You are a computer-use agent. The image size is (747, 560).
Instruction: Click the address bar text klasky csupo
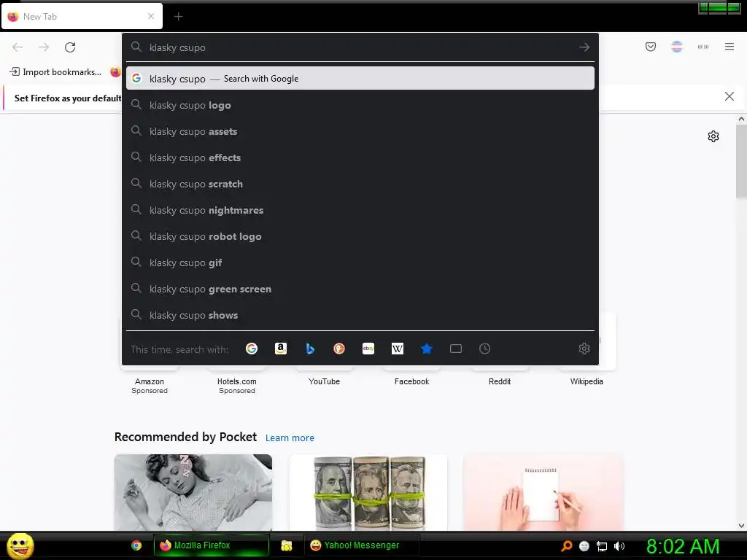tap(177, 47)
